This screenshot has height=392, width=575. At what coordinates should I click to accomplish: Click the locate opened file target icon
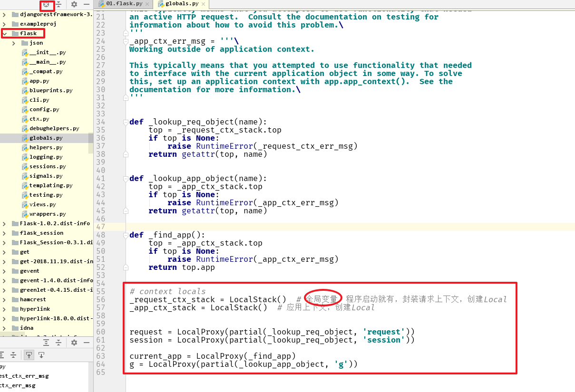click(46, 4)
